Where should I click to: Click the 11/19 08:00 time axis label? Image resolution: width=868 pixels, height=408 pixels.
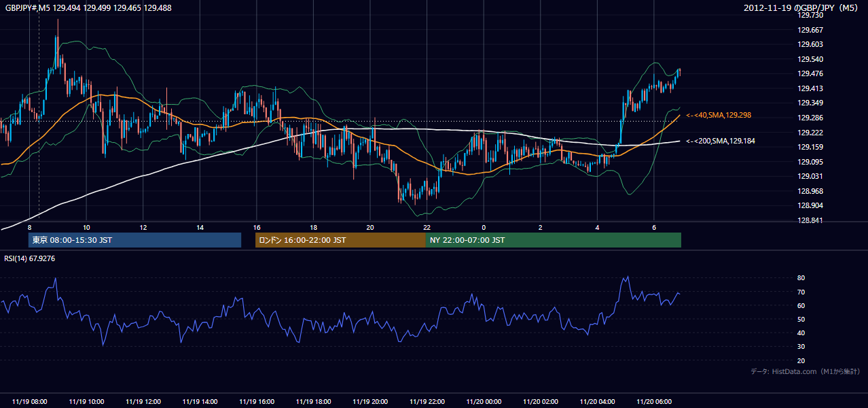click(30, 401)
